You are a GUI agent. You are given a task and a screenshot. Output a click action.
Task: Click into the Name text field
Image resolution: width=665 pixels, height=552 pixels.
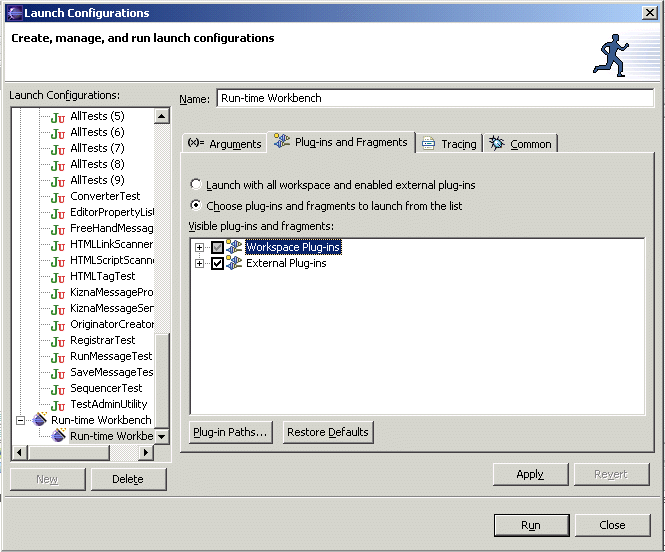click(x=434, y=98)
